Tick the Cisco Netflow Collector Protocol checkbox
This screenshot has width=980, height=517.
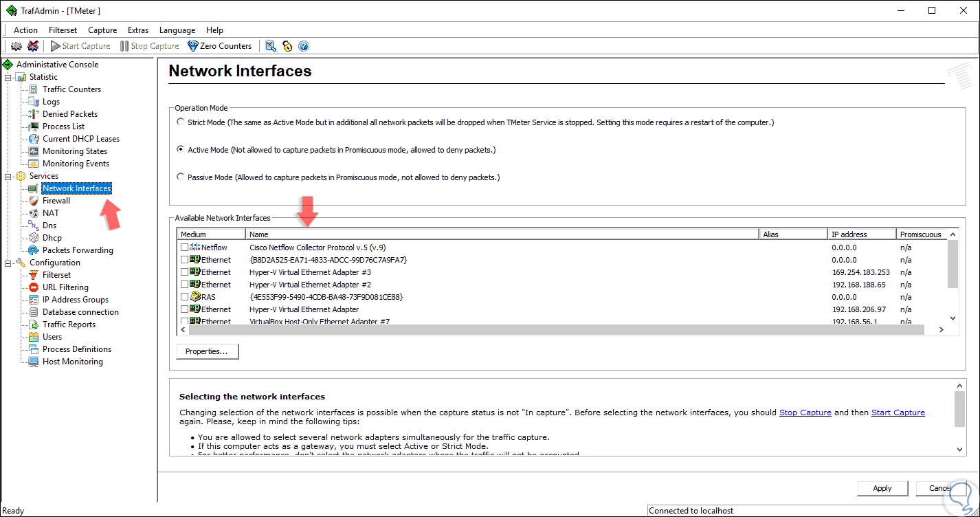184,247
